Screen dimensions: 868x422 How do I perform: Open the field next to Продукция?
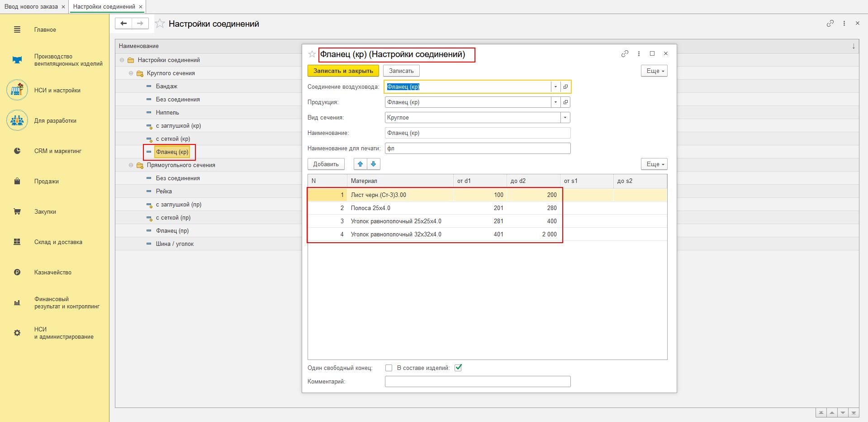(x=565, y=102)
